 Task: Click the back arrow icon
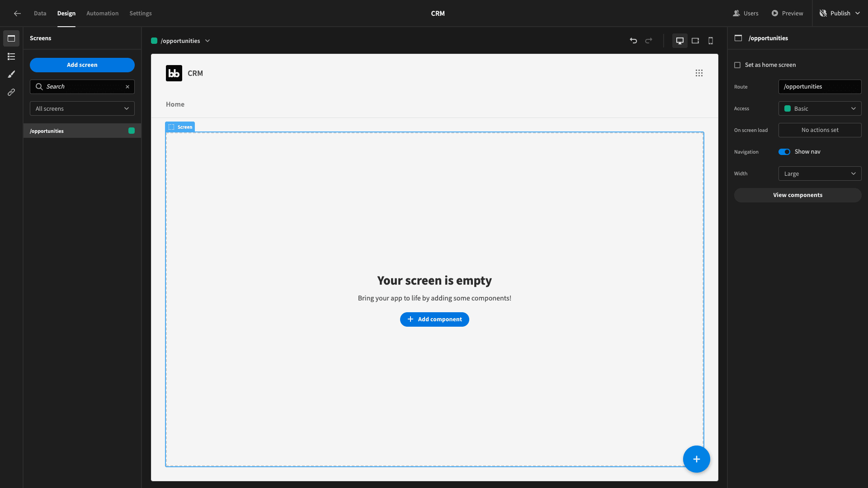17,14
